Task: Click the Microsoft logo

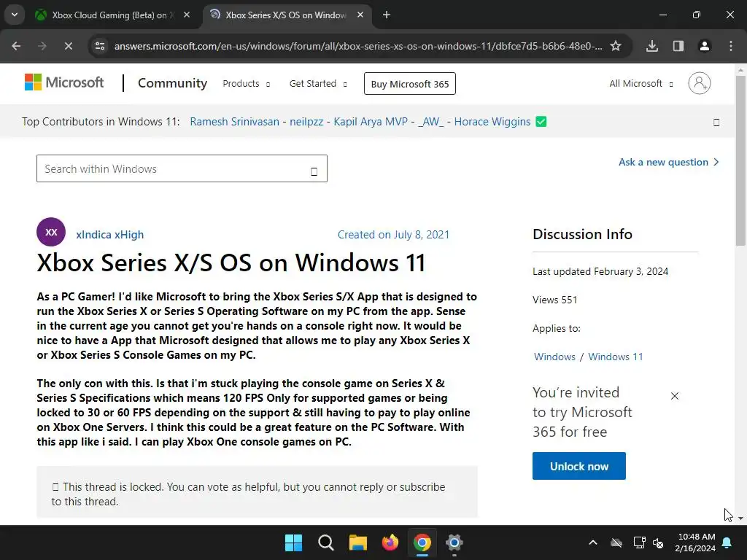Action: [x=64, y=82]
